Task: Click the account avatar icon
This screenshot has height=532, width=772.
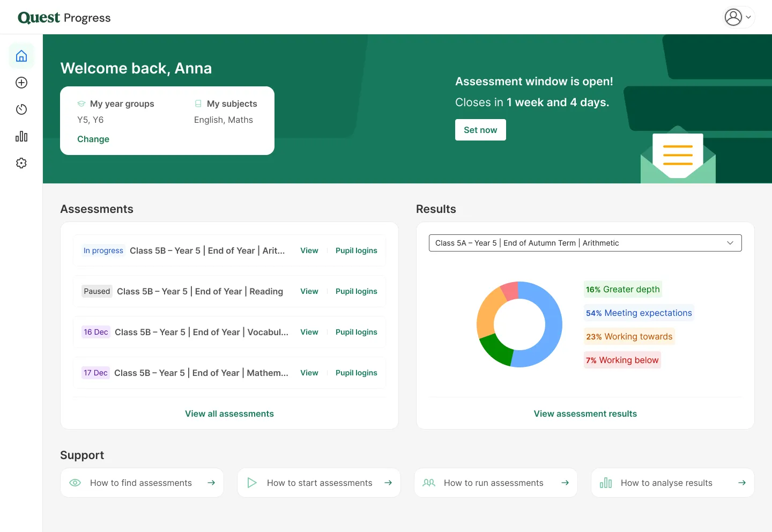Action: pyautogui.click(x=733, y=17)
